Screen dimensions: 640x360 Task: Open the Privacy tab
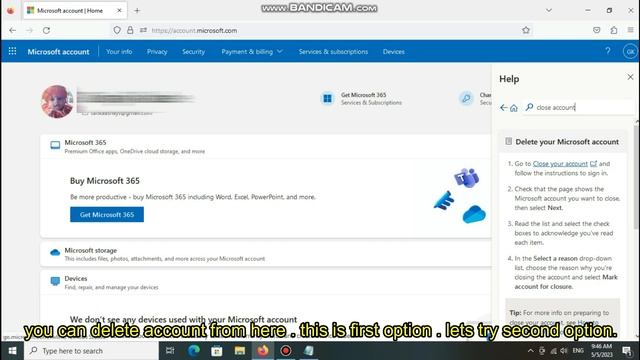point(157,51)
